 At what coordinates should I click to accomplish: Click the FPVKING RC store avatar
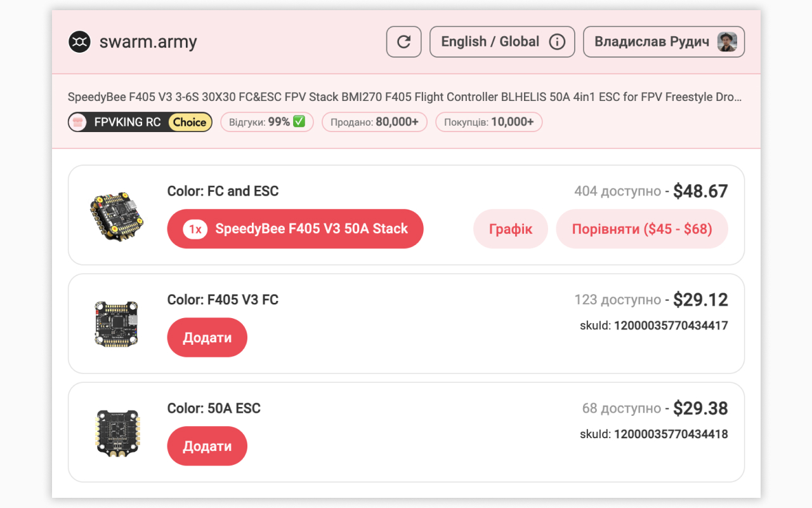pyautogui.click(x=79, y=121)
